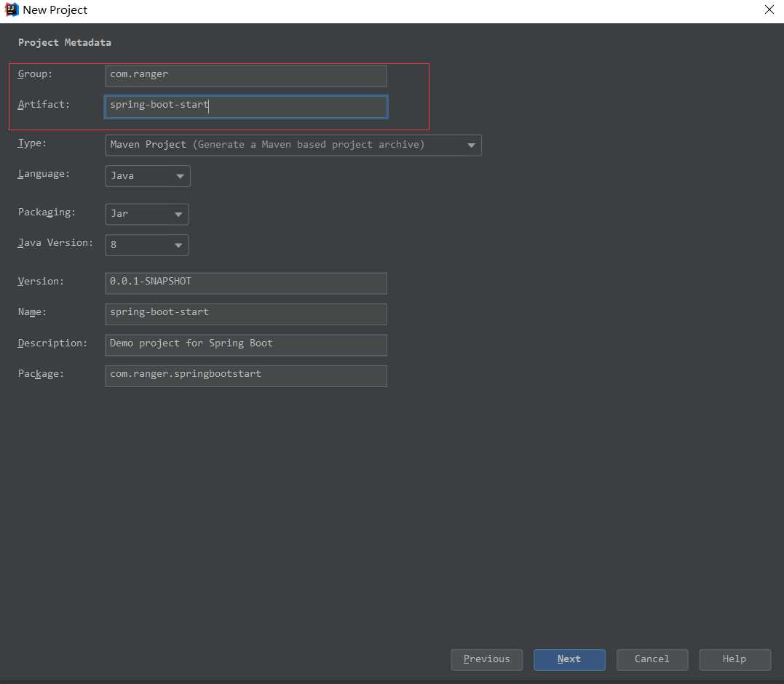Edit the Description field text
This screenshot has height=684, width=784.
tap(245, 344)
